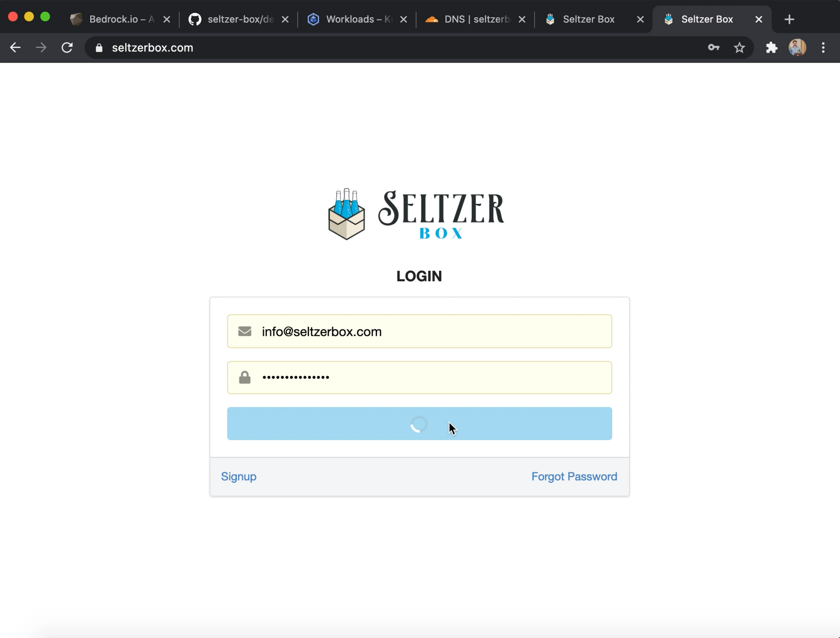Click the open new tab plus button

point(790,19)
